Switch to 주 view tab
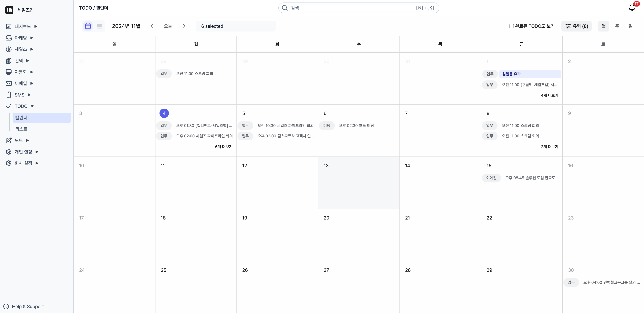 [x=617, y=26]
